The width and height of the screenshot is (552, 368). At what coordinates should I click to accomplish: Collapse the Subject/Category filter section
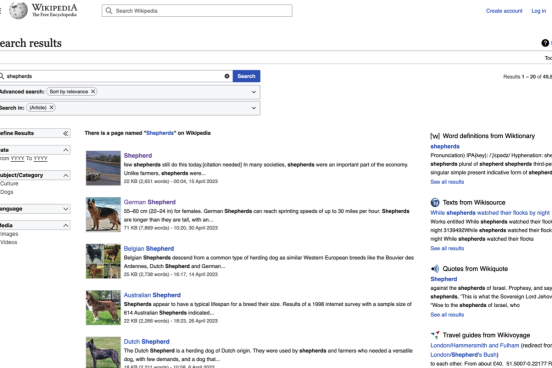[x=66, y=175]
